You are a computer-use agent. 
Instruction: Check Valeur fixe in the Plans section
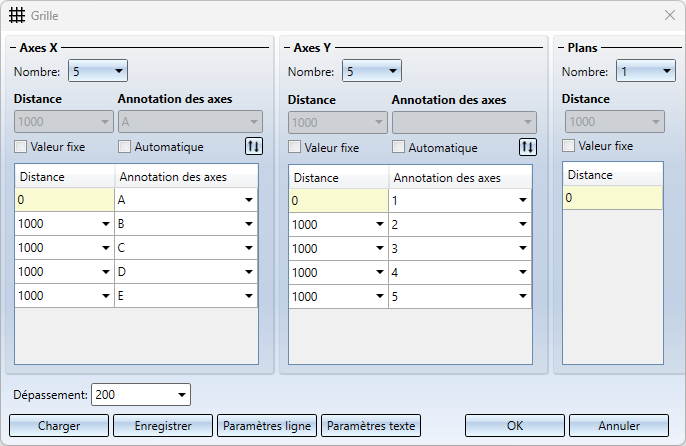click(568, 146)
